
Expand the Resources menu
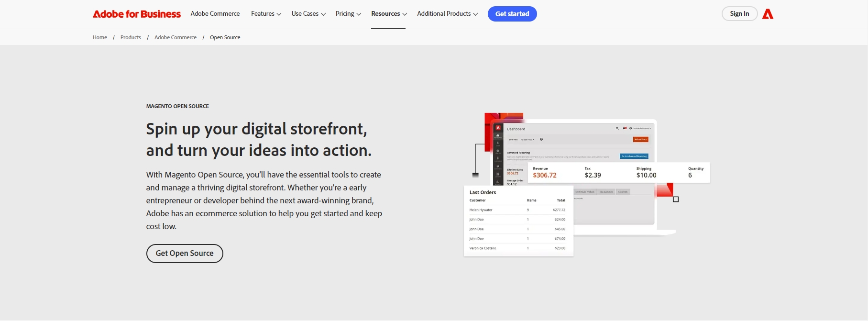[x=389, y=13]
